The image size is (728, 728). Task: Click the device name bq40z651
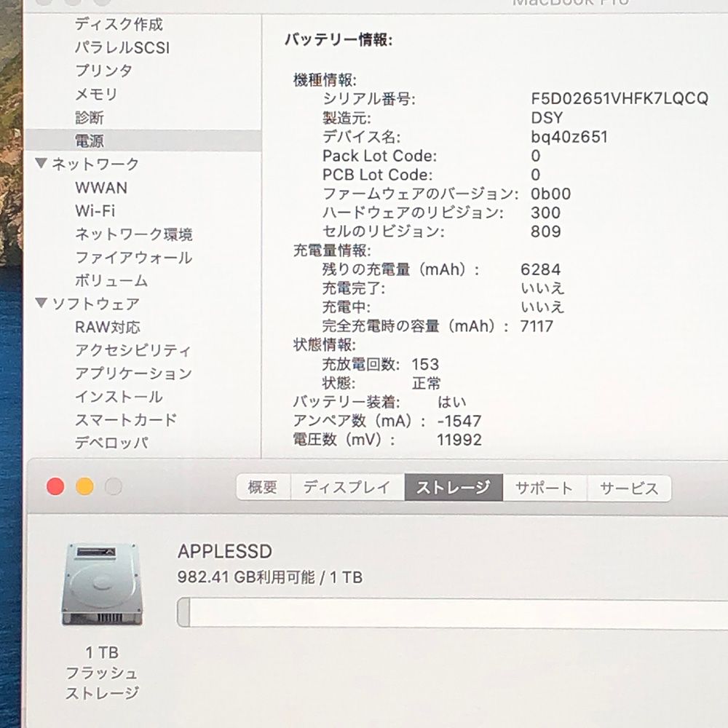(x=569, y=137)
